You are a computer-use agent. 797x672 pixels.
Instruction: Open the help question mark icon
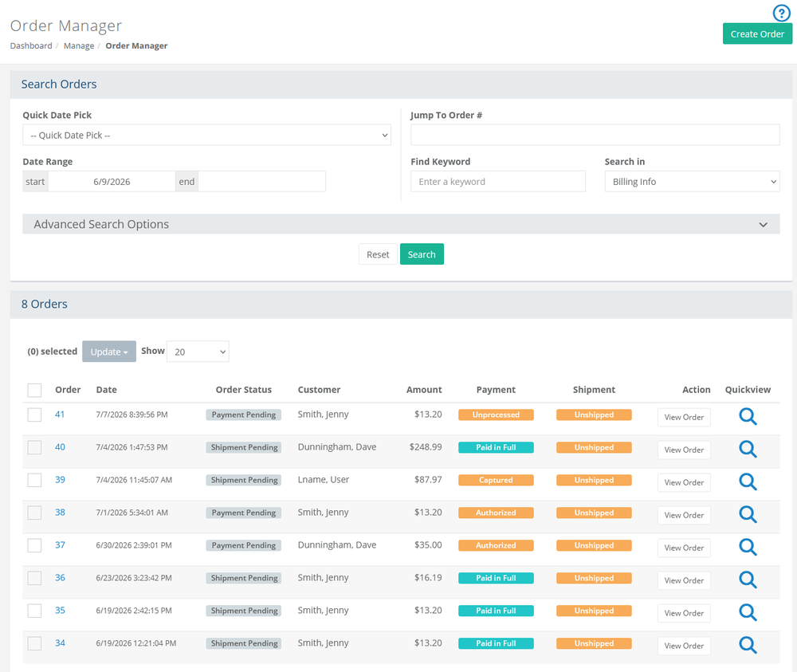pos(781,13)
